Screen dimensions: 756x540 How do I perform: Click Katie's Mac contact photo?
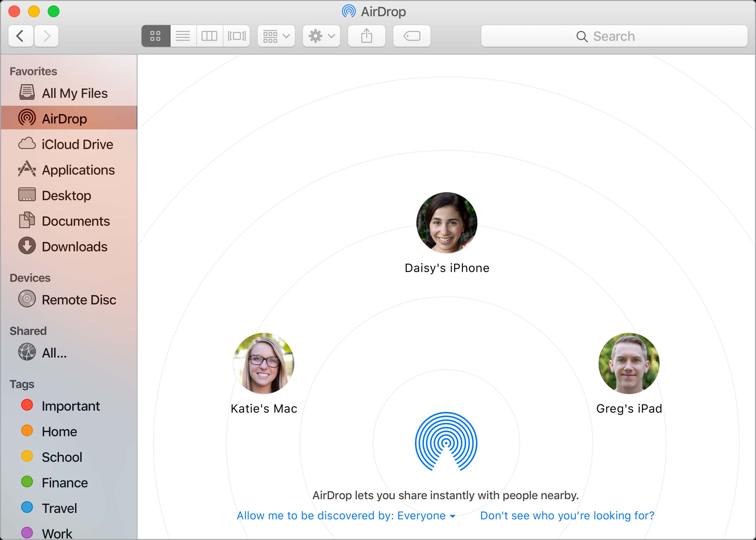pyautogui.click(x=264, y=363)
